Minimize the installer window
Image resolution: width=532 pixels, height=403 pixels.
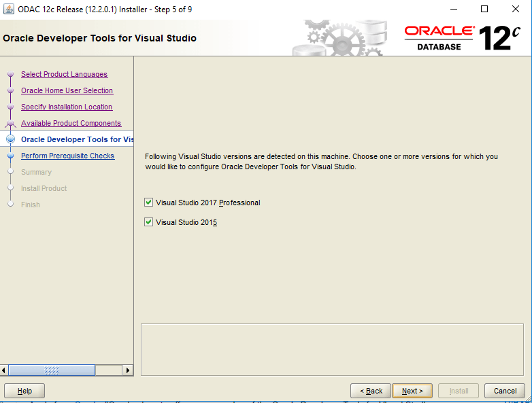tap(454, 9)
